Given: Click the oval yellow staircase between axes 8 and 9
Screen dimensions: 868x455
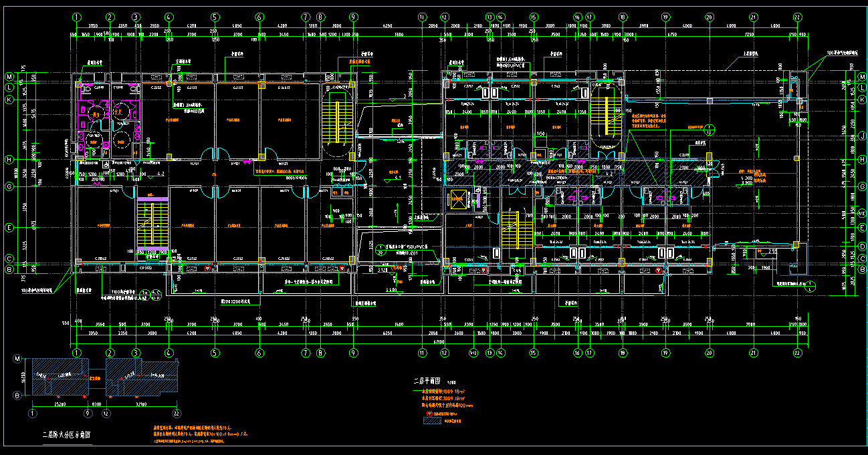Looking at the screenshot, I should 338,118.
